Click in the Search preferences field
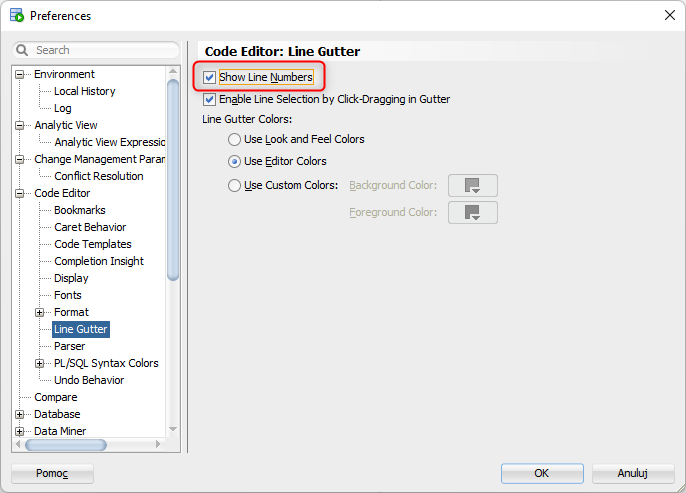Screen dimensions: 686x493 click(x=100, y=50)
